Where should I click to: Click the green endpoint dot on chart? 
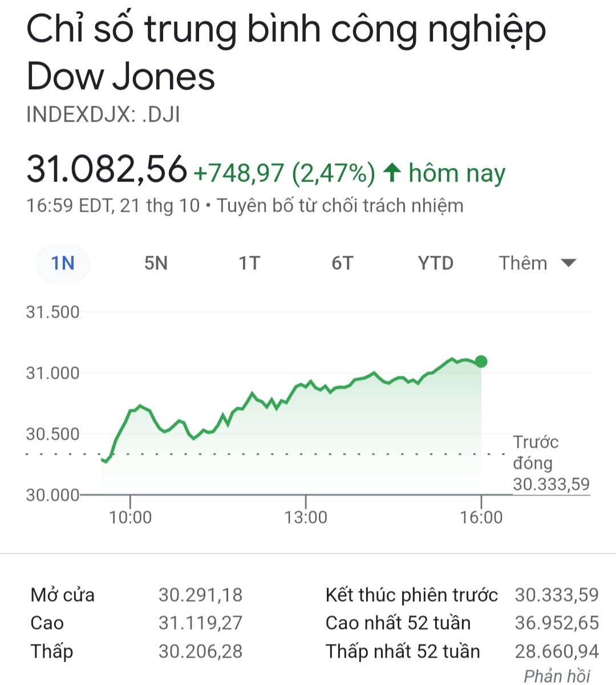coord(481,361)
